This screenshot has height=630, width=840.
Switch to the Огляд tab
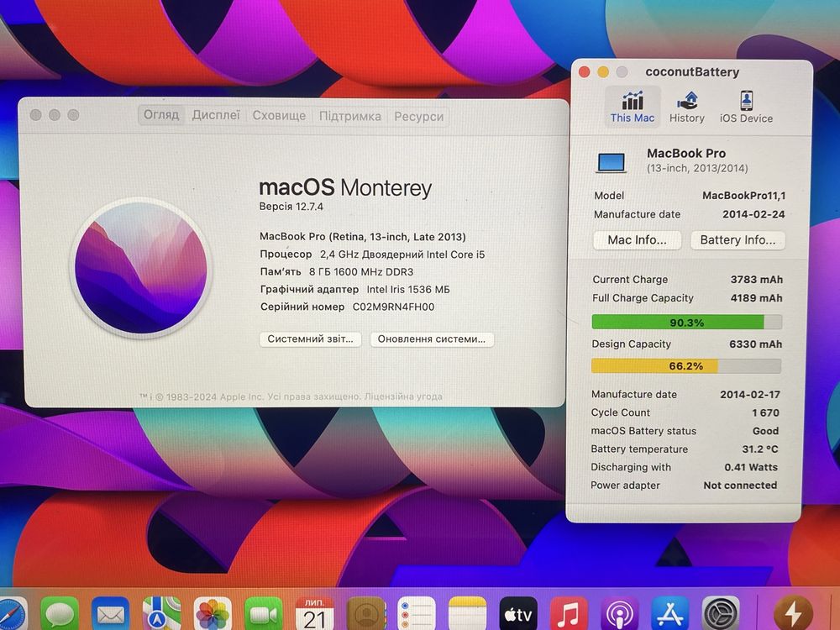coord(161,115)
